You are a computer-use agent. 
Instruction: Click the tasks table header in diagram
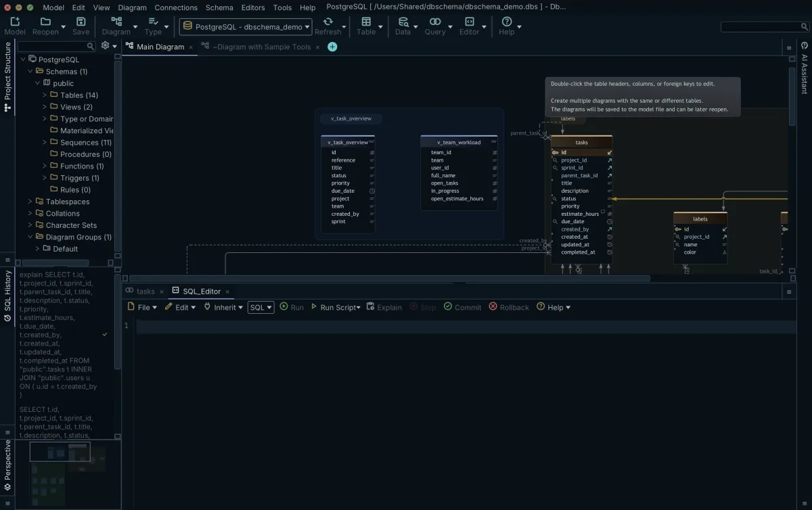click(x=581, y=142)
